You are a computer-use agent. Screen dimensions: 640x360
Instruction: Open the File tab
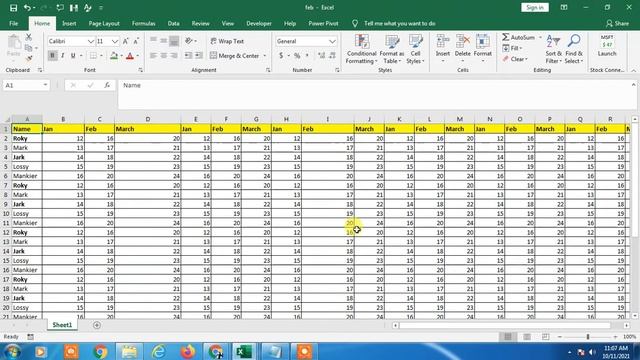[x=13, y=24]
